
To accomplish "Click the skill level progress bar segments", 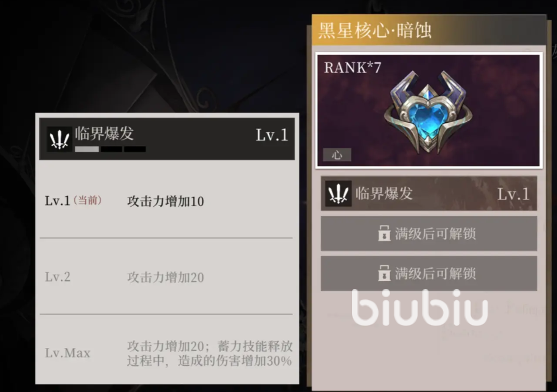I will [110, 149].
